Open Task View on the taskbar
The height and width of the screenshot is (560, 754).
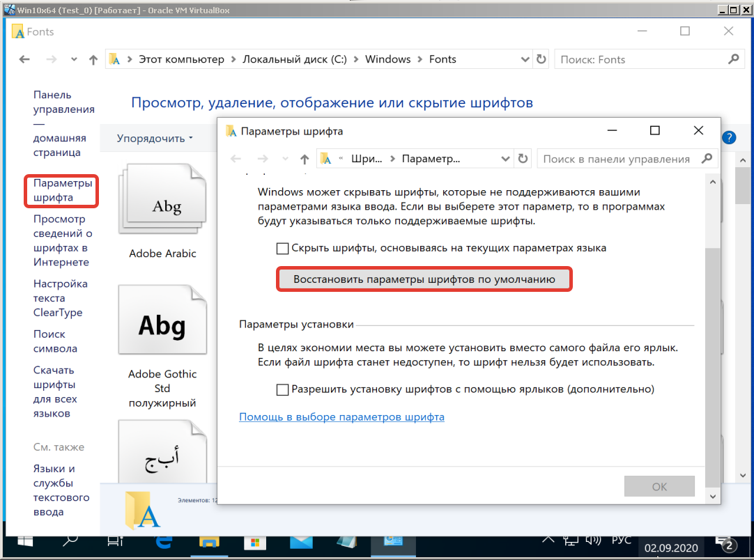tap(115, 541)
